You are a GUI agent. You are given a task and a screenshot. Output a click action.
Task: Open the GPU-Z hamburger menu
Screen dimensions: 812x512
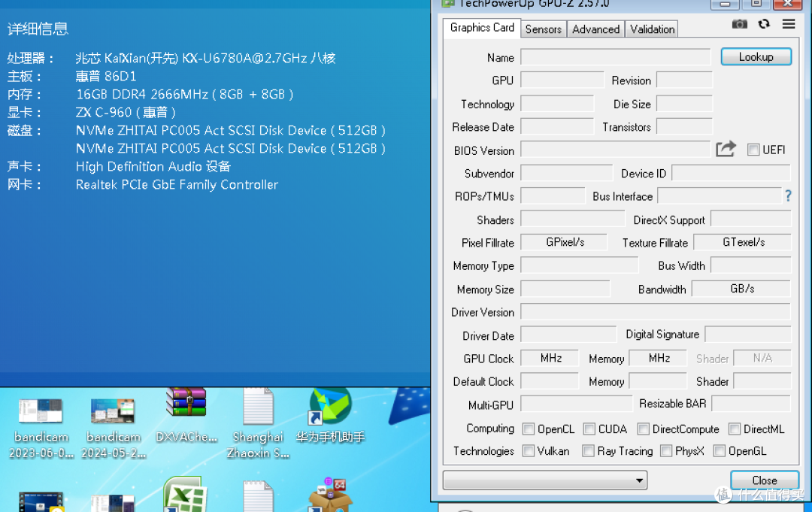click(x=789, y=24)
